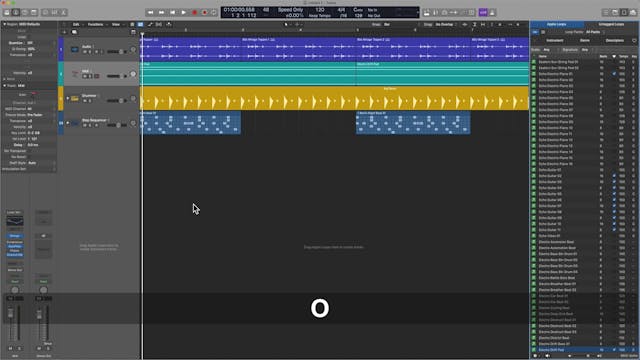Toggle the Cycle mode button
The height and width of the screenshot is (360, 640).
[x=213, y=13]
